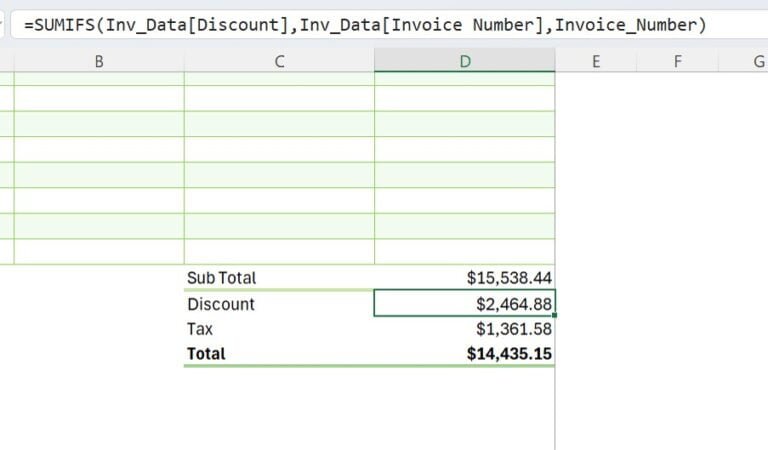Viewport: 768px width, 450px height.
Task: Select the Sub Total label cell
Action: tap(279, 278)
